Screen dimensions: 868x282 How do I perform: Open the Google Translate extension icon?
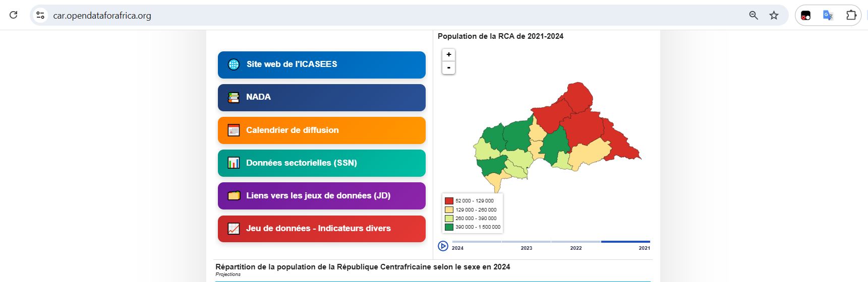[x=828, y=15]
